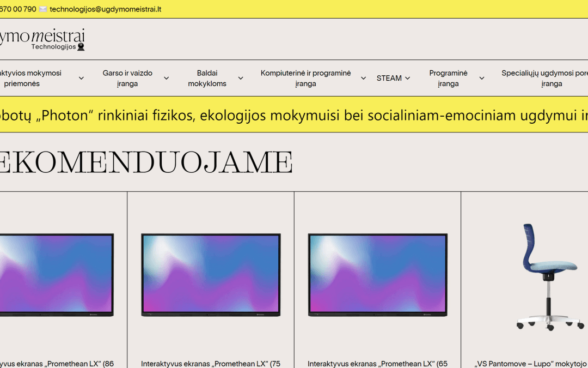Open the Programinė įranga menu
The image size is (588, 368).
coord(448,78)
